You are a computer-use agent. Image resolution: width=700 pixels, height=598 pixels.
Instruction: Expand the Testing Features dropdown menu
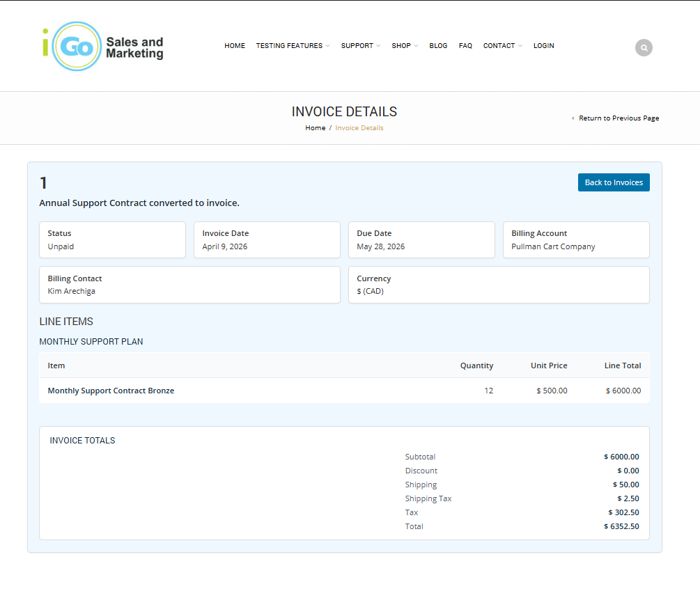293,46
